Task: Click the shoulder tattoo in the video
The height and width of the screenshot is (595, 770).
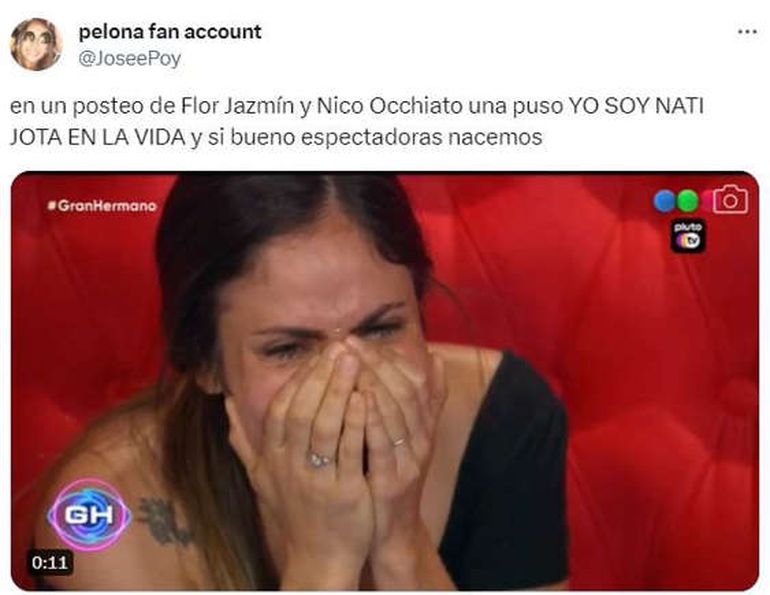Action: coord(163,521)
